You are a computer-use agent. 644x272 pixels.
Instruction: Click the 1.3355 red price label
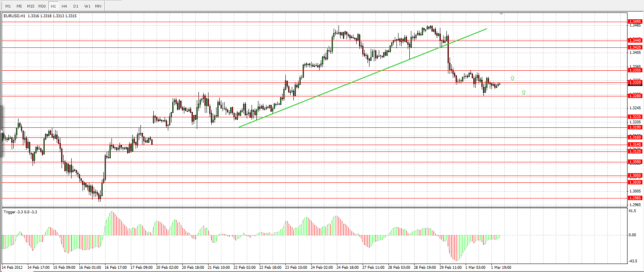click(635, 70)
